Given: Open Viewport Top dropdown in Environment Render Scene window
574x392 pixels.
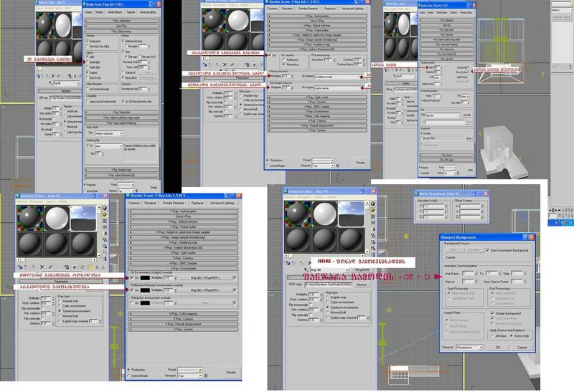Looking at the screenshot, I should click(190, 376).
